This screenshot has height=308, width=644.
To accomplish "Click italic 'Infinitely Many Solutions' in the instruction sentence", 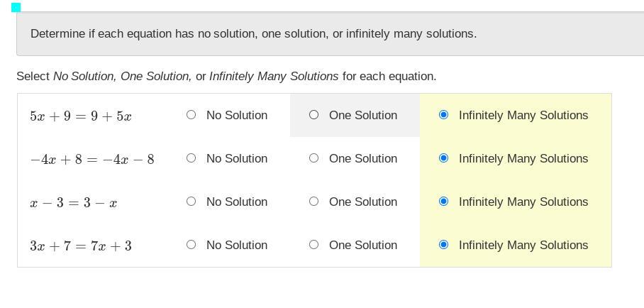I will [x=274, y=76].
